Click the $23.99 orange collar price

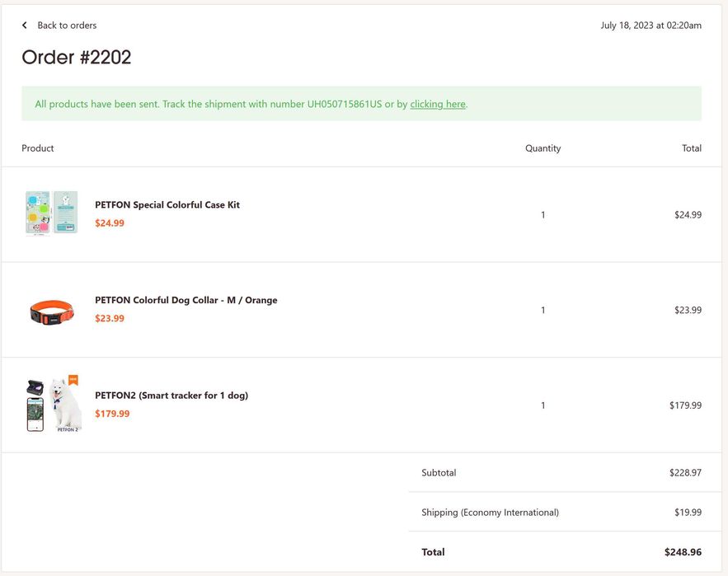(x=110, y=319)
